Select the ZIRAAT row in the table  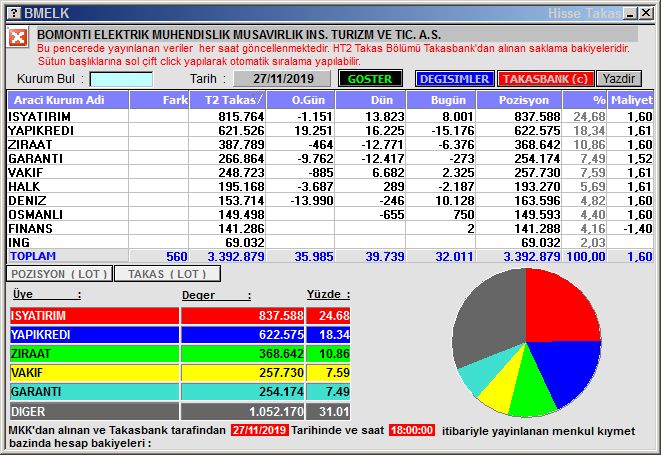tap(330, 144)
